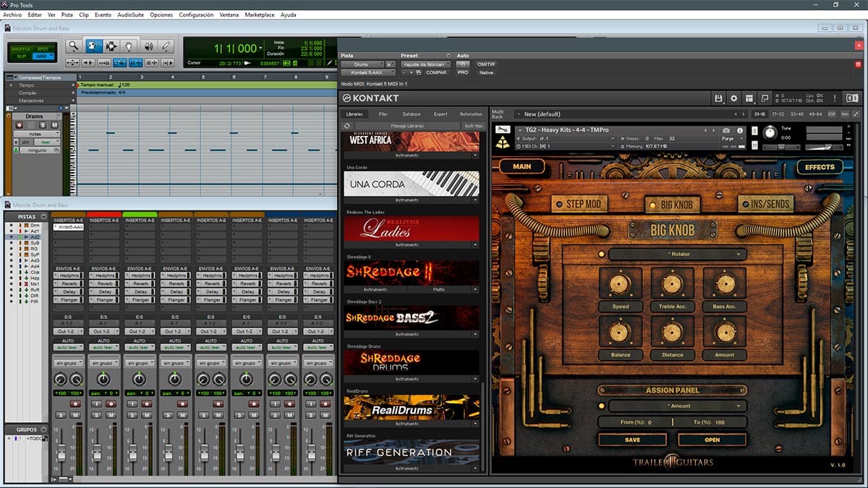
Task: Enable Slip edit mode
Action: (21, 56)
